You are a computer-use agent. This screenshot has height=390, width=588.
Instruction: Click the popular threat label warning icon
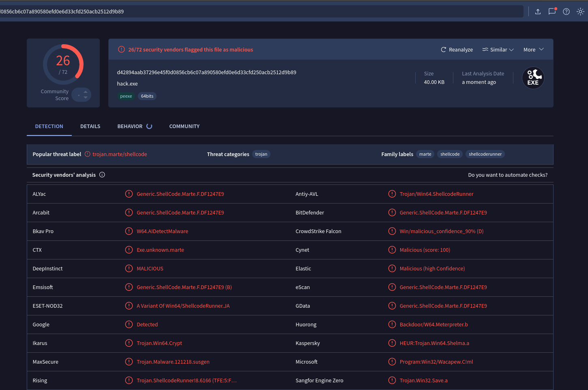coord(88,154)
